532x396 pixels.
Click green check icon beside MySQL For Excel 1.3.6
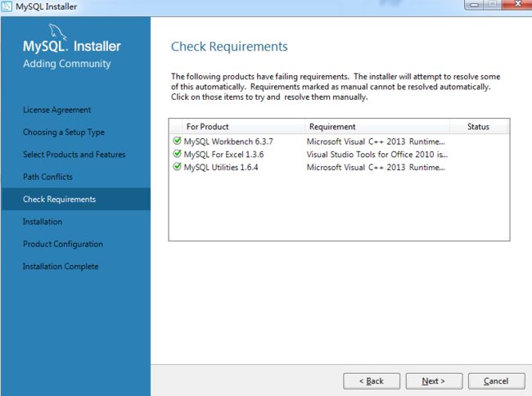tap(177, 154)
